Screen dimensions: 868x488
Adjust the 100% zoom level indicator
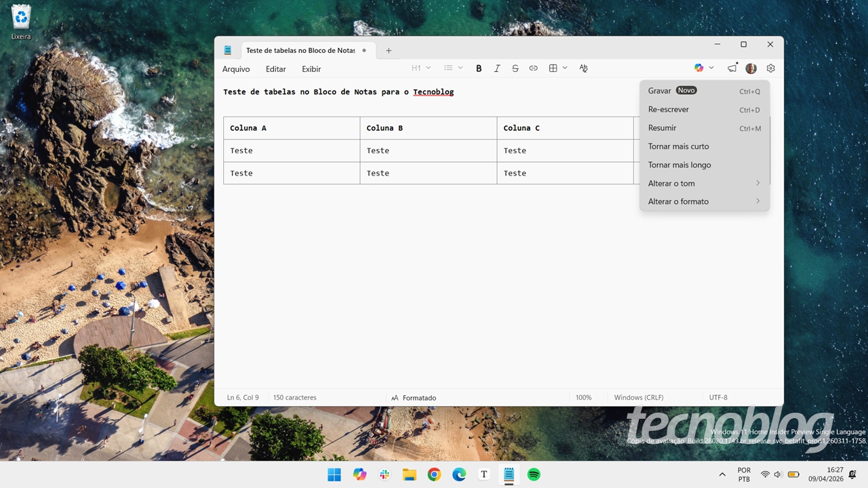click(583, 398)
